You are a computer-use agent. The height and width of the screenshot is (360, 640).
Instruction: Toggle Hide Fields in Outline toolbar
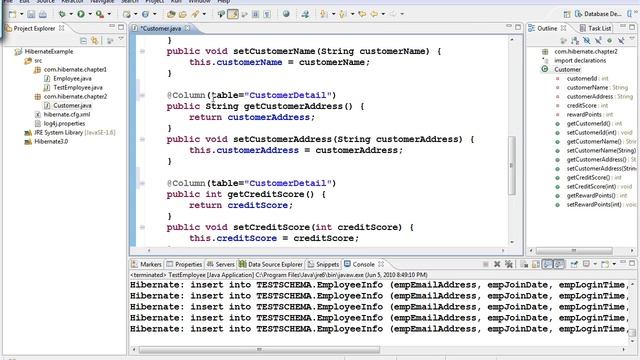click(587, 40)
